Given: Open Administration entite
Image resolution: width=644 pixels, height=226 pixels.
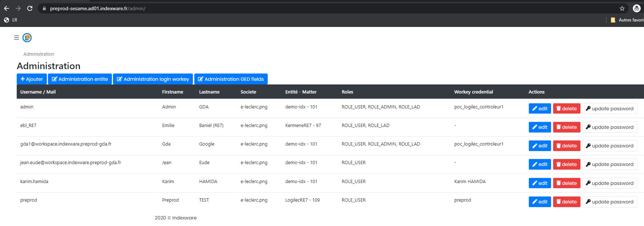Looking at the screenshot, I should point(80,79).
